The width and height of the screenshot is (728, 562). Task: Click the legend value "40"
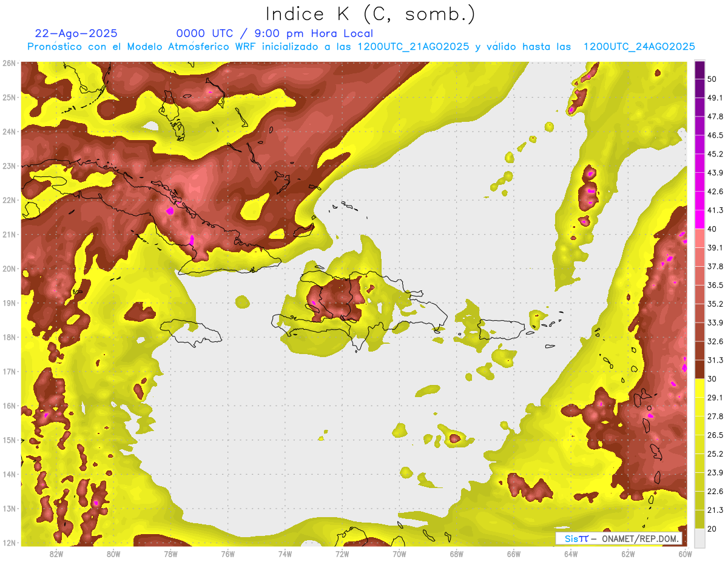pyautogui.click(x=713, y=229)
